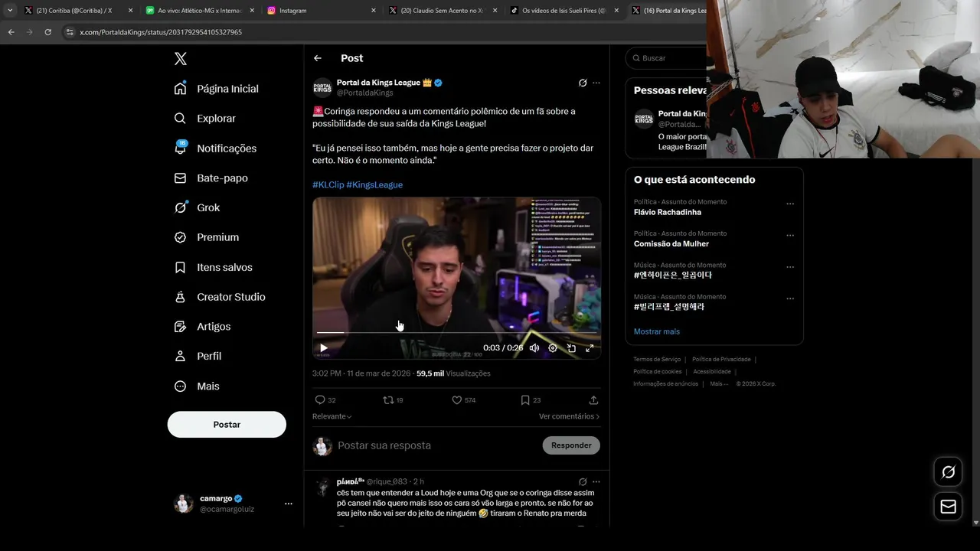This screenshot has height=551, width=980.
Task: Click Grok icon on @rique_083 reply
Action: [583, 482]
